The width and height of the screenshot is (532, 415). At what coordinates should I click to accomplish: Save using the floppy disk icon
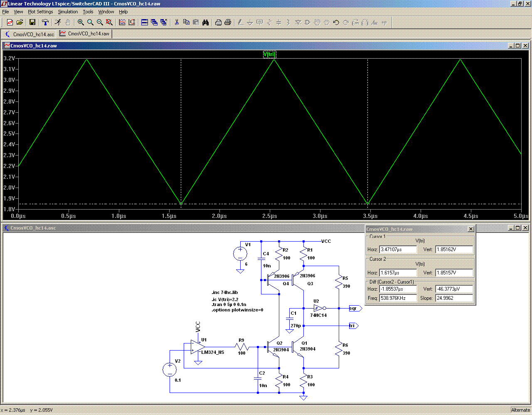pyautogui.click(x=32, y=22)
